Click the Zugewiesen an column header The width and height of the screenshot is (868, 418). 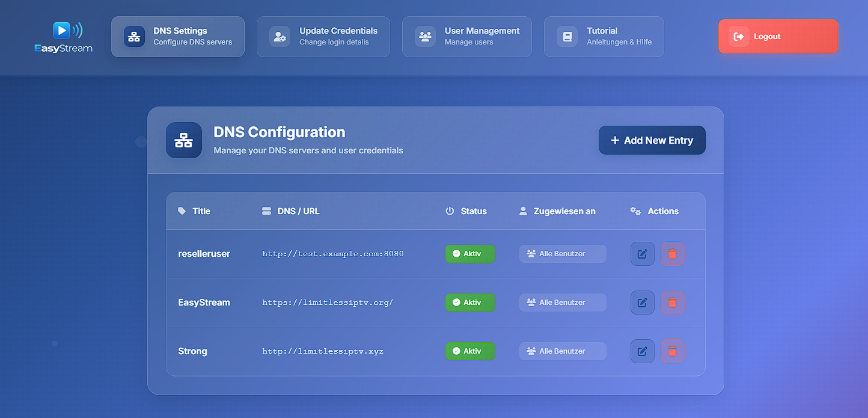557,211
